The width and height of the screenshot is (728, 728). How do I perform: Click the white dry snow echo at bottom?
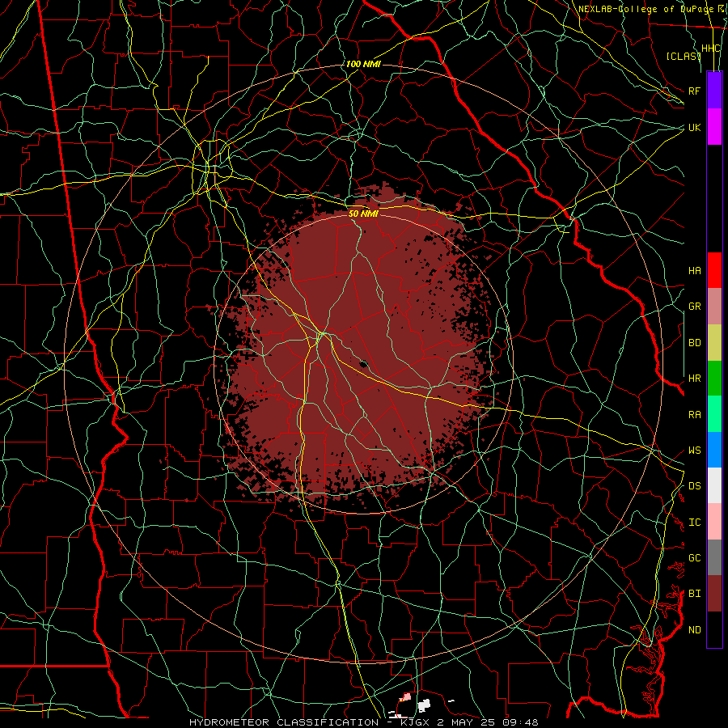click(425, 705)
